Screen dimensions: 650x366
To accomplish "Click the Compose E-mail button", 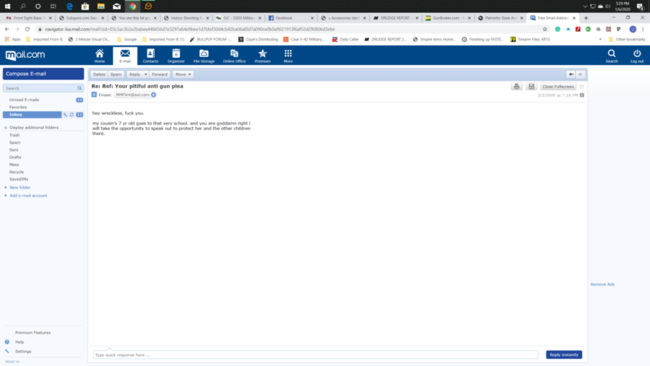I will tap(43, 74).
